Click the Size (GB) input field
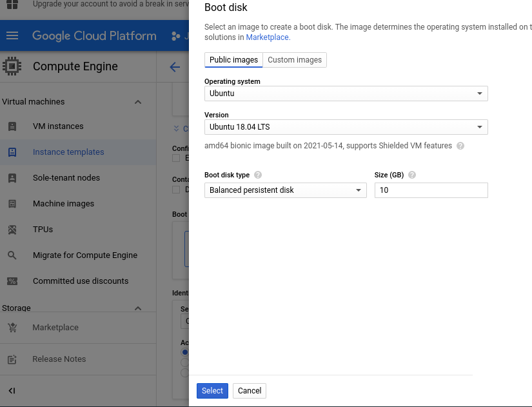532x407 pixels. tap(431, 190)
